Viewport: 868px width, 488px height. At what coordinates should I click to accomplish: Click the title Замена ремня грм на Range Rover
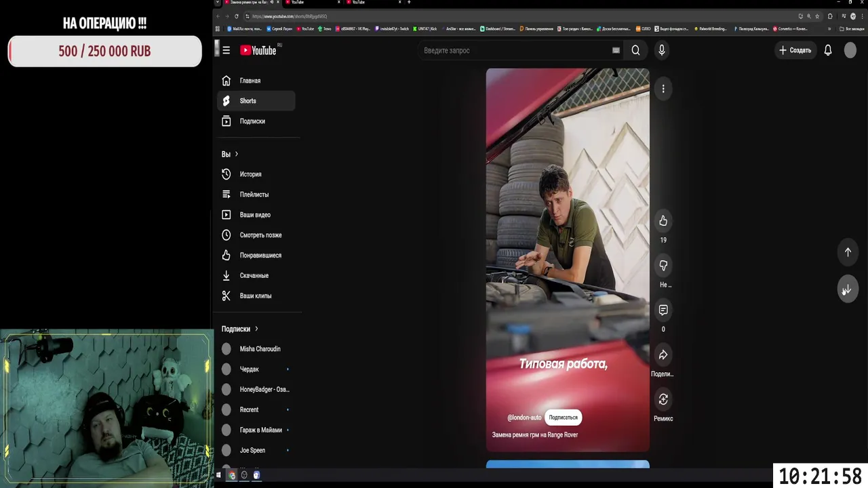coord(535,435)
